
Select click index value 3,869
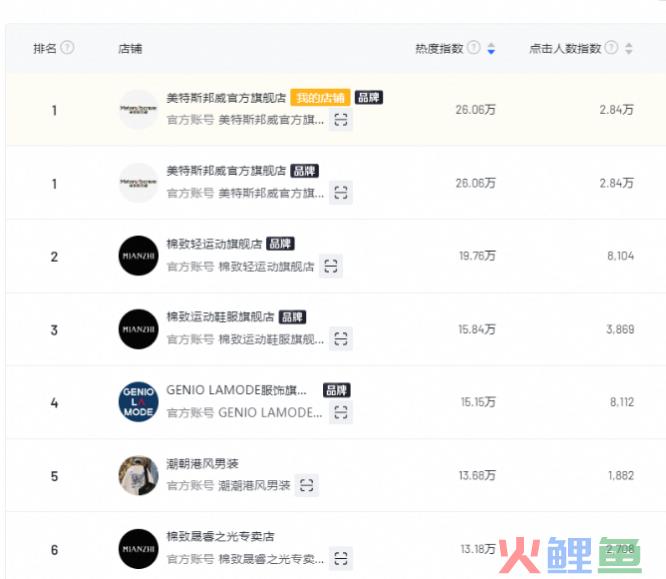(x=620, y=329)
